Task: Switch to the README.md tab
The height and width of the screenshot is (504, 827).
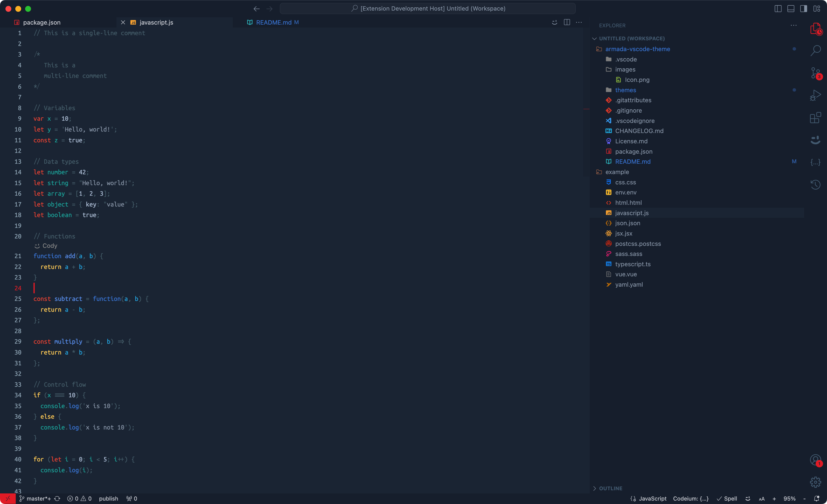Action: 273,22
